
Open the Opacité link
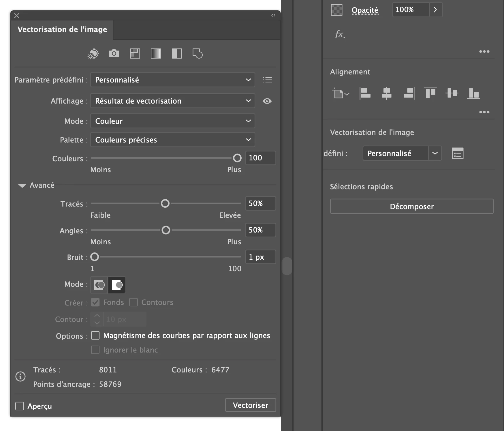click(x=365, y=10)
